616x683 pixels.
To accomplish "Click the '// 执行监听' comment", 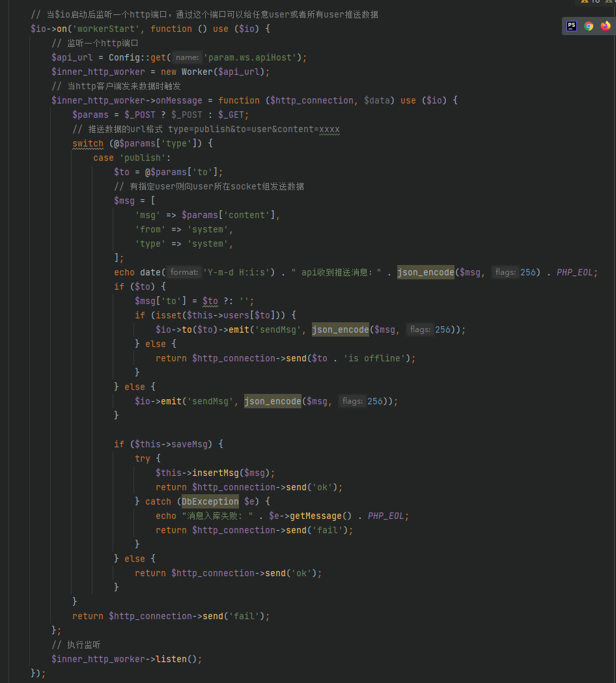I will [x=76, y=645].
